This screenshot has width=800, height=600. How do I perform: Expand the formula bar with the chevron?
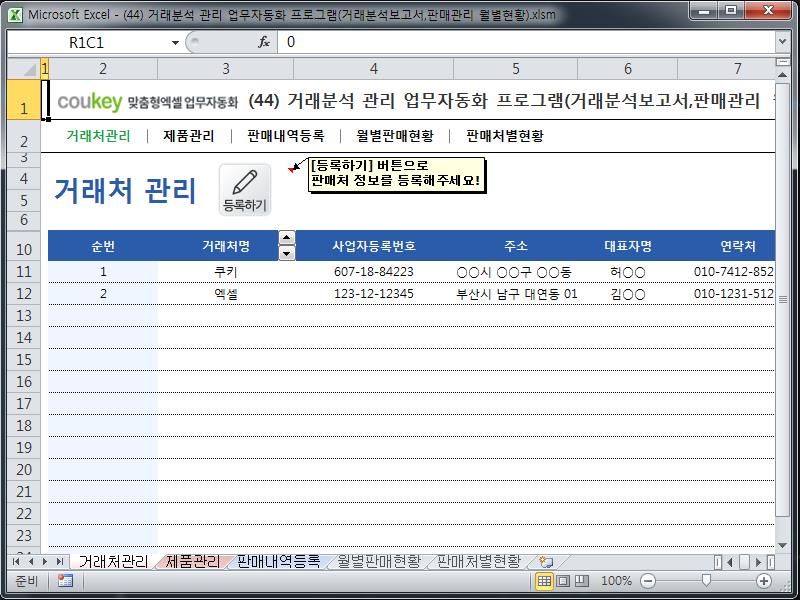click(x=783, y=42)
